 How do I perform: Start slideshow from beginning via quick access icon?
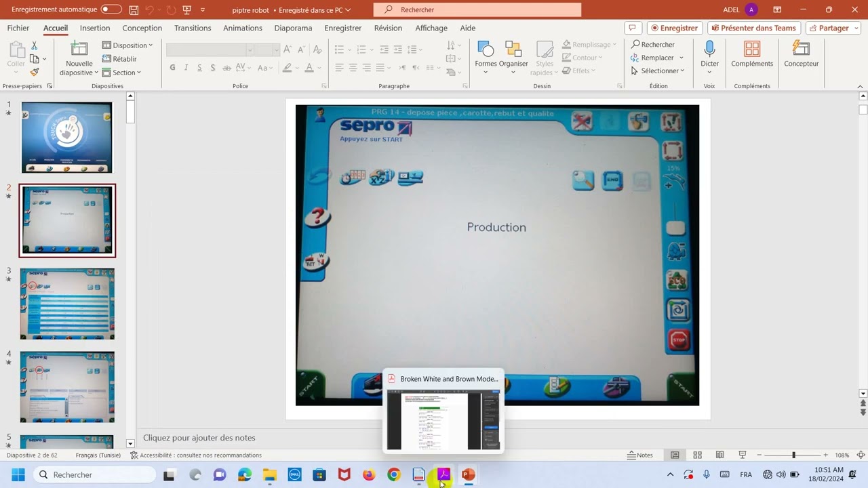pyautogui.click(x=186, y=10)
